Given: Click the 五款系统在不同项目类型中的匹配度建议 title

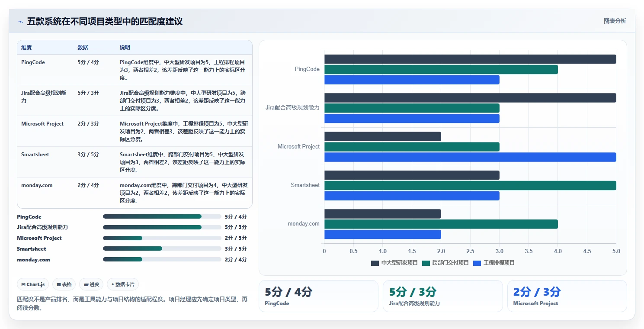Looking at the screenshot, I should coord(105,21).
